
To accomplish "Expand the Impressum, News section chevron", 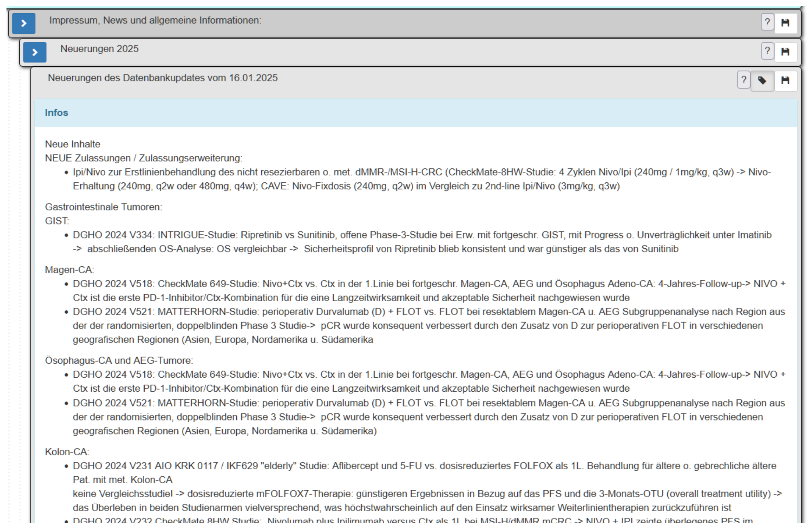I will coord(24,23).
